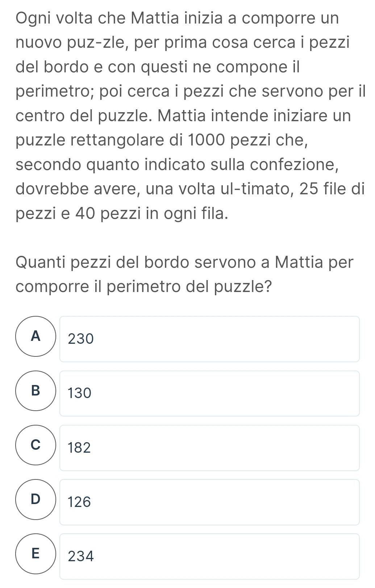375x588 pixels.
Task: Click the number 182 text
Action: point(79,448)
